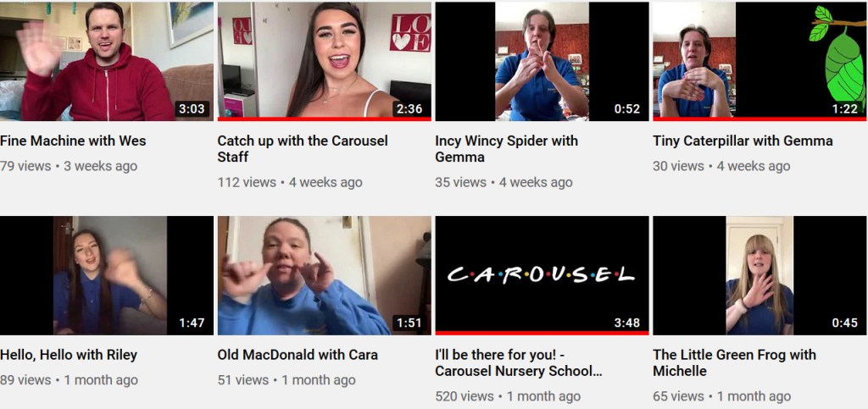
Task: Click the Fine Machine with Wes title
Action: click(x=73, y=141)
